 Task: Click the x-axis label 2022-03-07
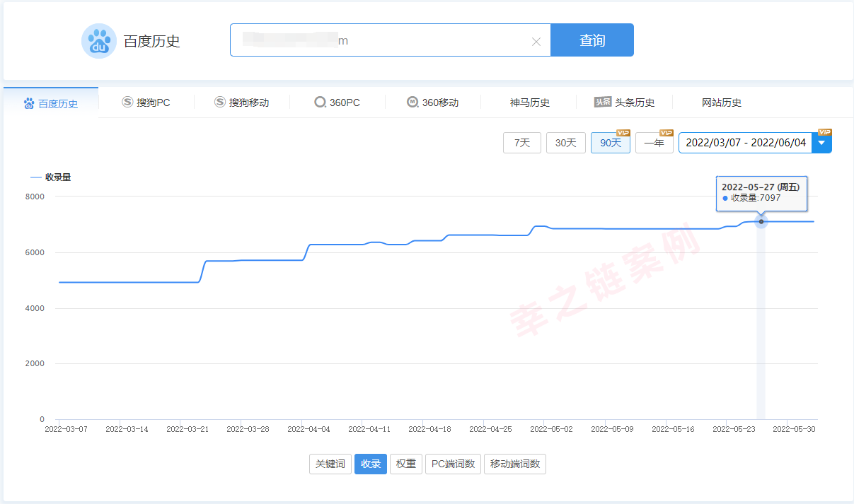pos(66,429)
